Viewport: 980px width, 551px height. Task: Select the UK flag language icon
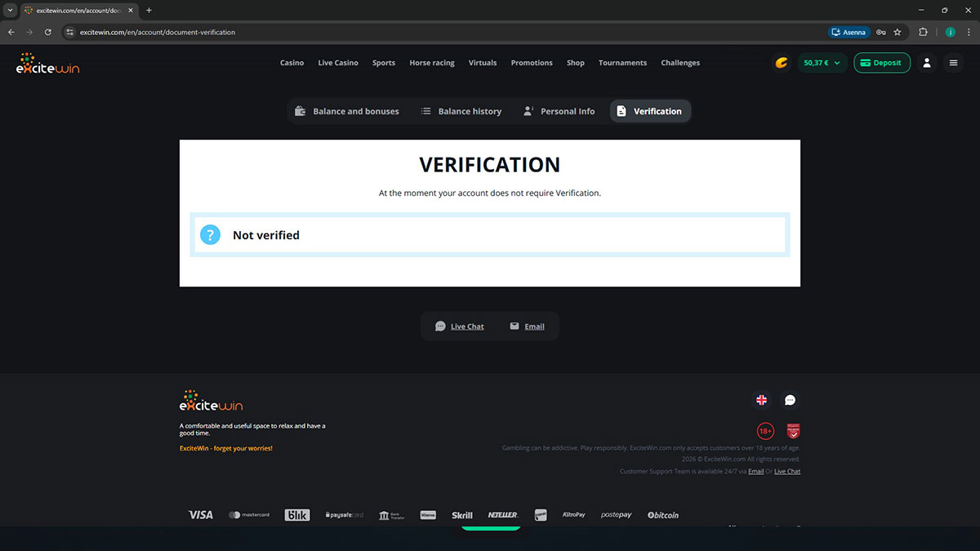click(x=761, y=400)
